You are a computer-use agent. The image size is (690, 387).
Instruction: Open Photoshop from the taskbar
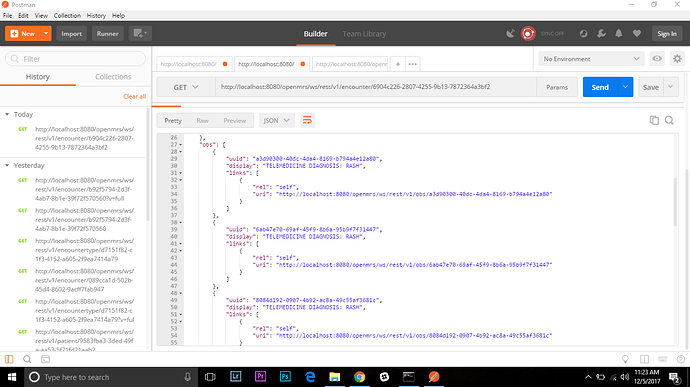[285, 377]
